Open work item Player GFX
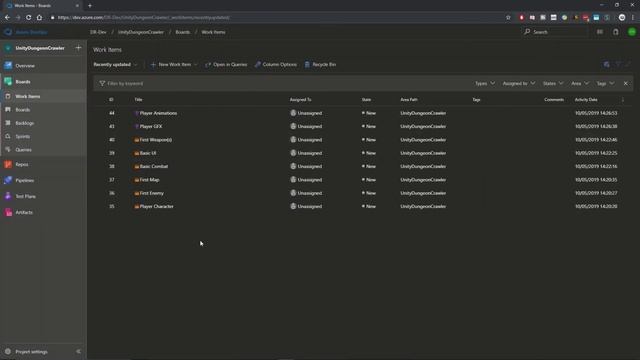Viewport: 640px width, 360px height. pyautogui.click(x=151, y=127)
